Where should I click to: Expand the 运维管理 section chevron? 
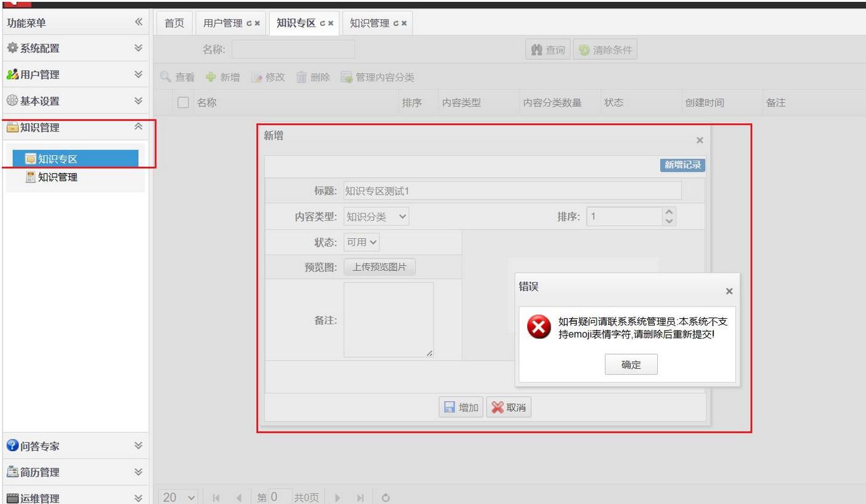139,497
